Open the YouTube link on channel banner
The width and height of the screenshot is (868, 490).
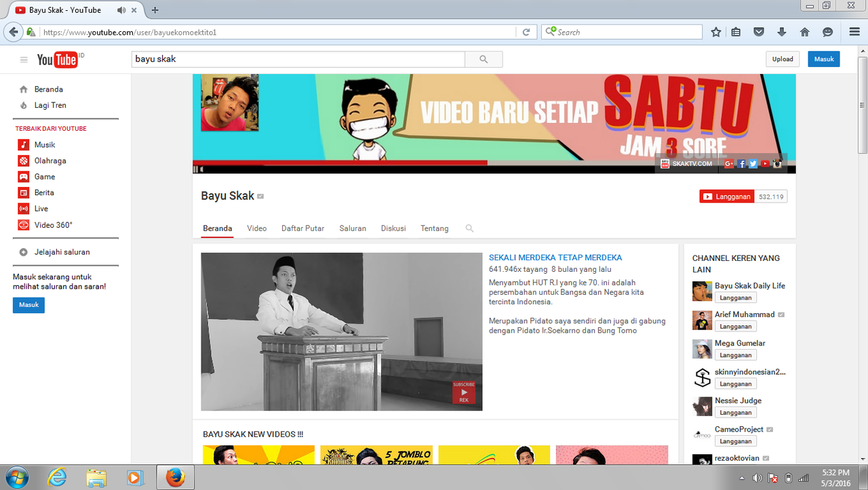pyautogui.click(x=765, y=163)
